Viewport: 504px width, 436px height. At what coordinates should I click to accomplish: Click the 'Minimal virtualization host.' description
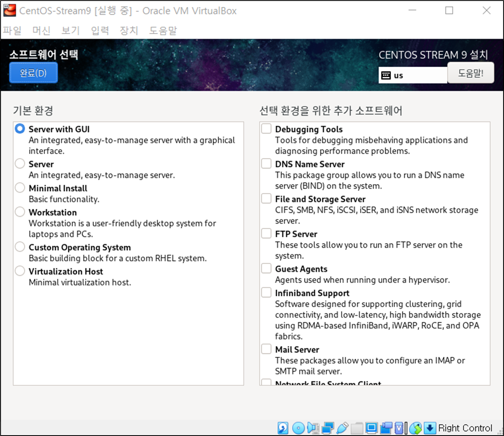(x=80, y=282)
